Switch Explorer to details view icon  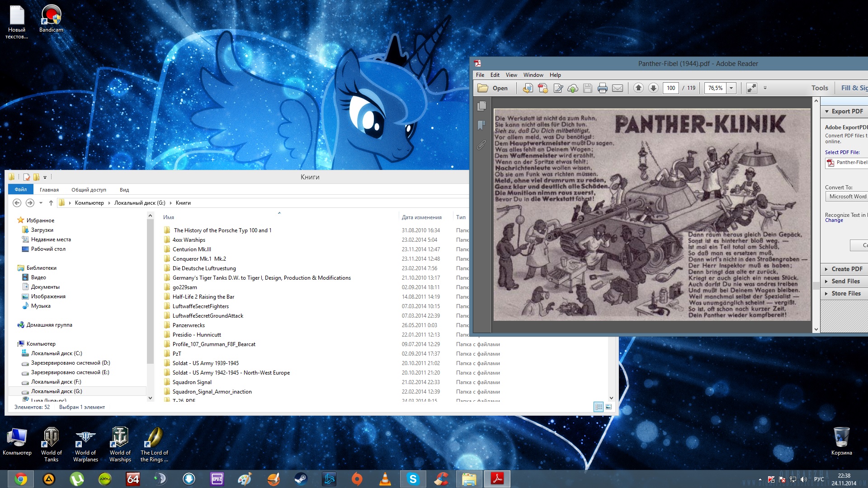(x=599, y=407)
